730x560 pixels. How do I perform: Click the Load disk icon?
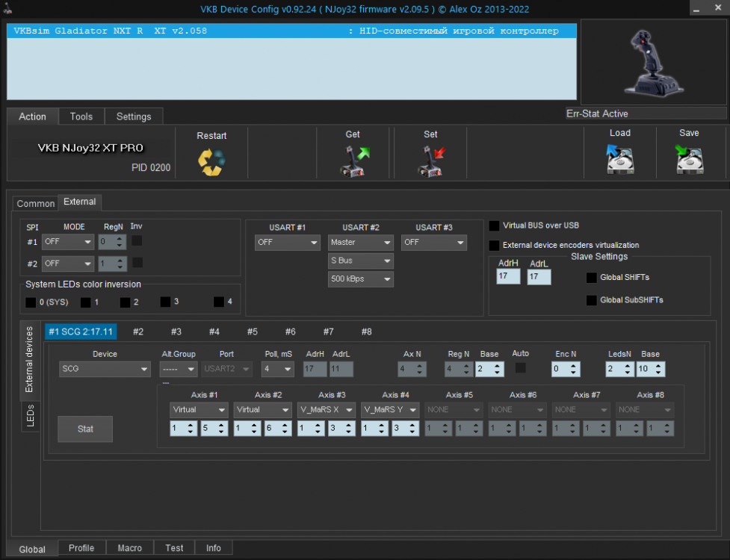coord(619,159)
